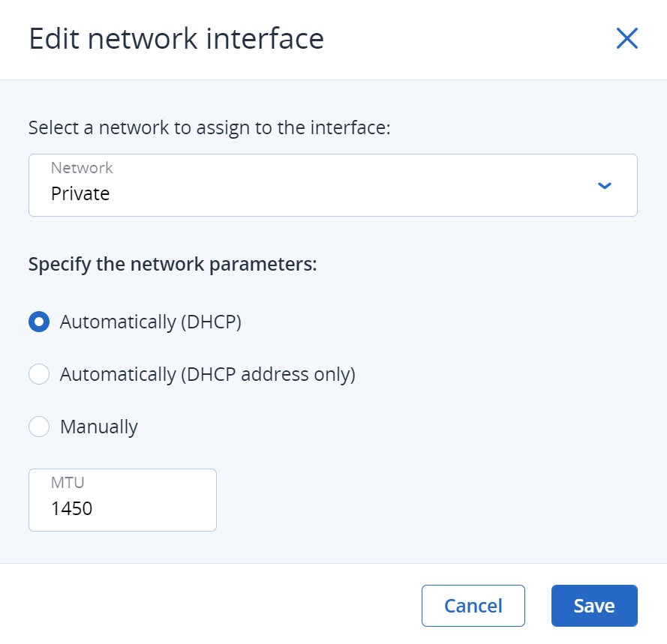
Task: Enable the Manually radio button
Action: (x=39, y=427)
